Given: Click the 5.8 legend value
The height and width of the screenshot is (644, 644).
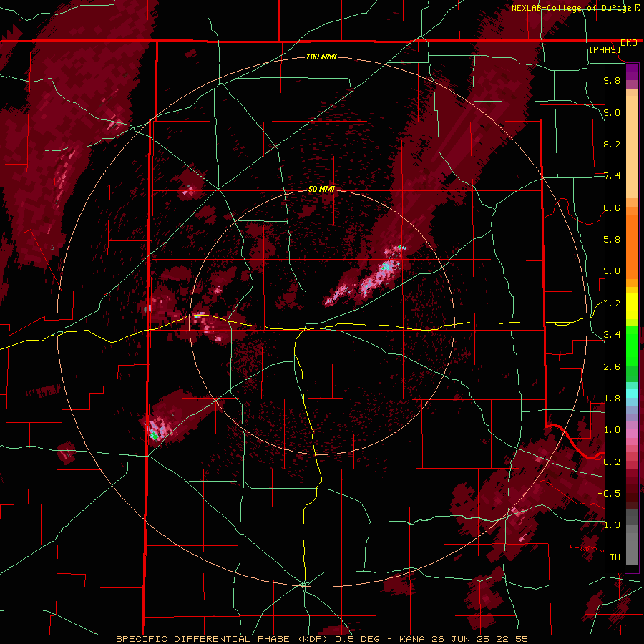Looking at the screenshot, I should [x=612, y=240].
